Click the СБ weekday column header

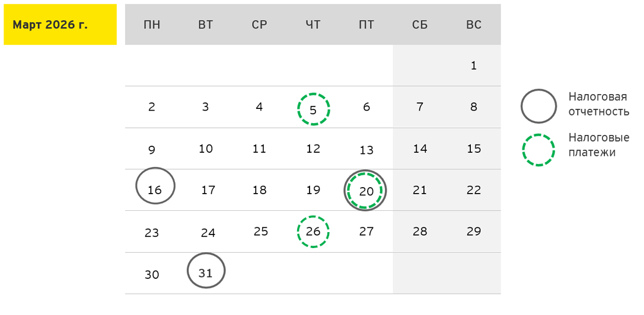click(x=420, y=25)
